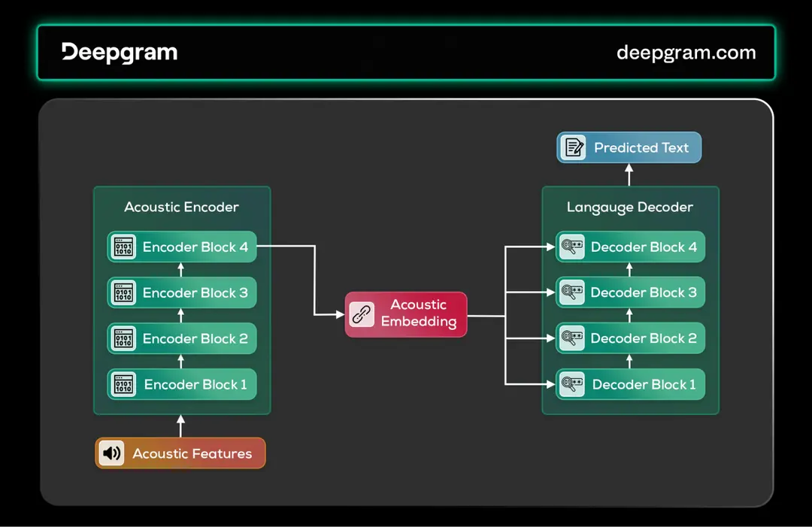
Task: Toggle the Decoder Block 3 node
Action: coord(630,292)
